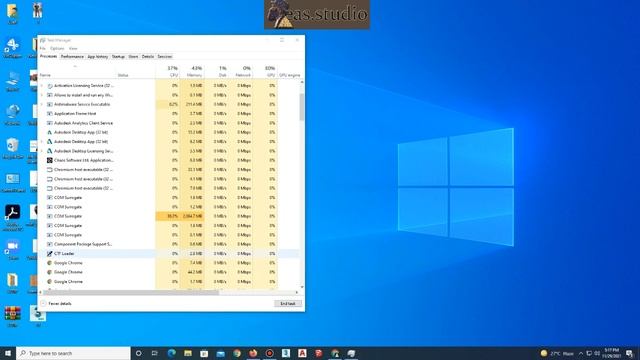Switch to the App history tab
640x360 pixels.
(x=98, y=57)
